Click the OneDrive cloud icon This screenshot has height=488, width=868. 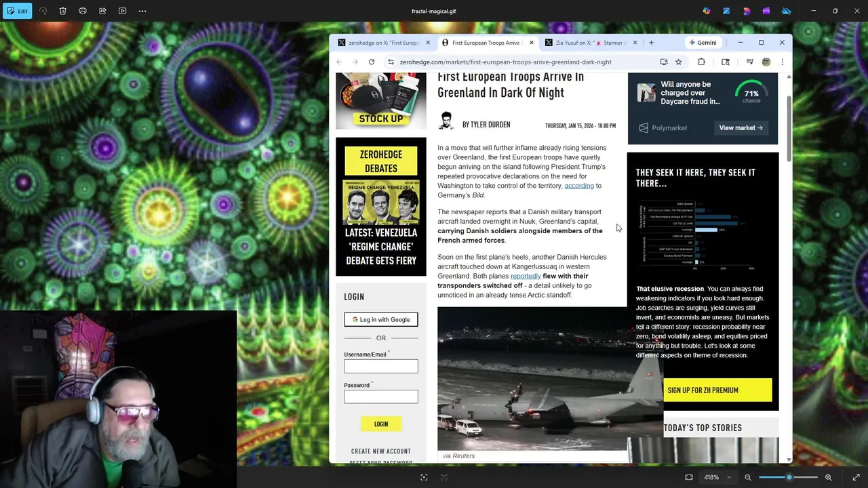pos(787,11)
